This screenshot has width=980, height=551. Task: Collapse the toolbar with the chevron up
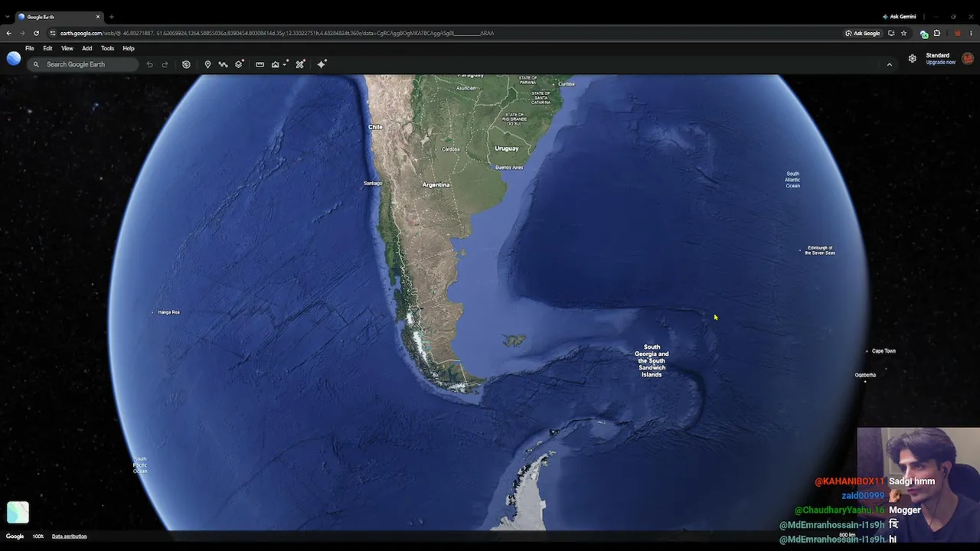(x=890, y=64)
